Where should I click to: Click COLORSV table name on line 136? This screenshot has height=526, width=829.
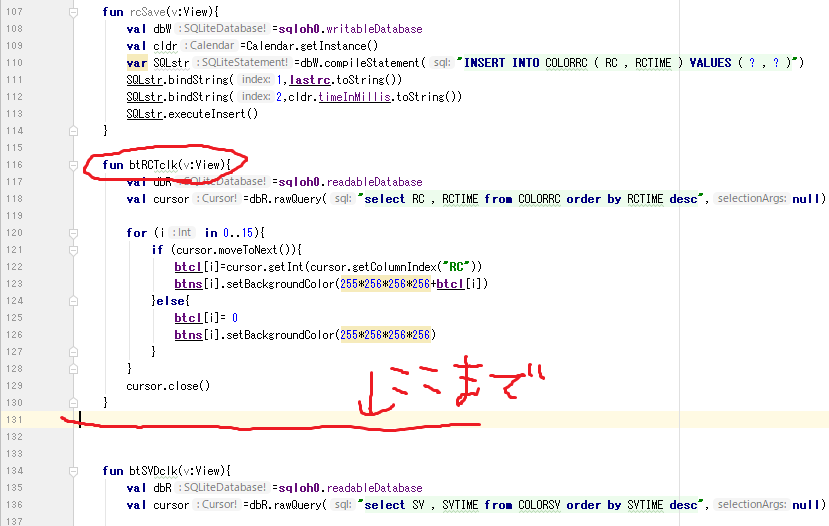click(539, 505)
